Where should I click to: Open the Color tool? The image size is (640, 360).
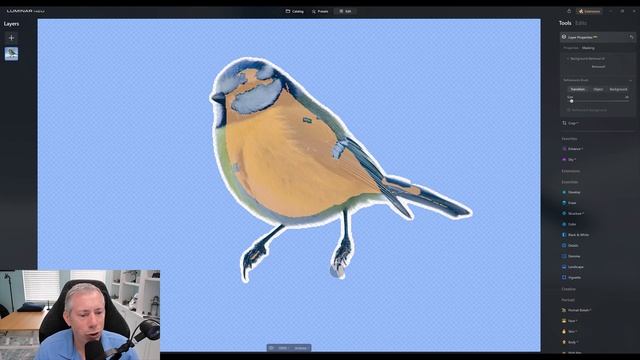coord(569,224)
